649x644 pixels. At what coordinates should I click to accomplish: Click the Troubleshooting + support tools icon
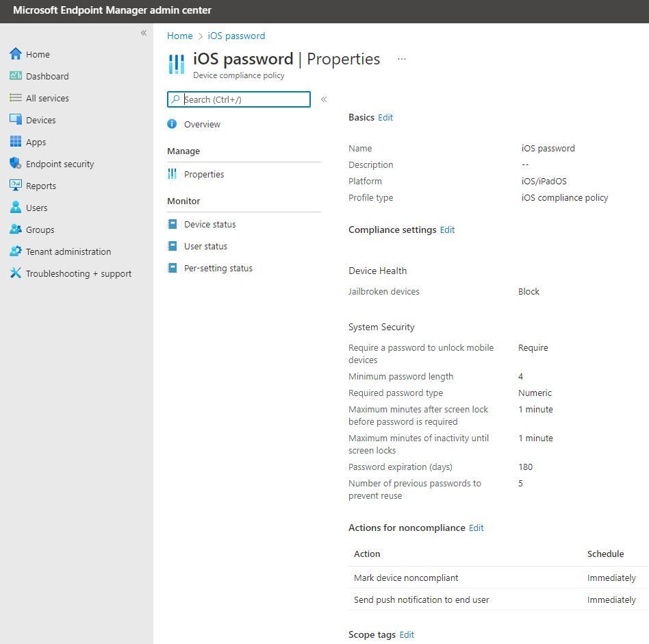pos(16,273)
